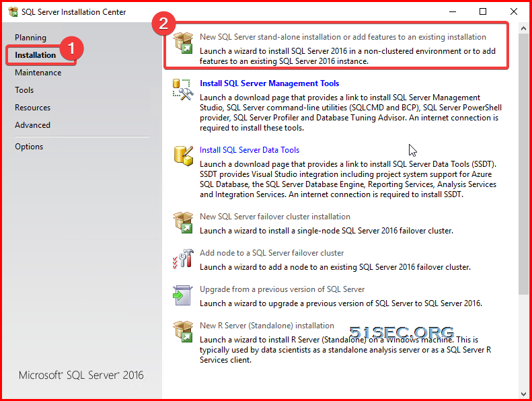Click the text 'Launch a wizard to install a single-node SQL Server 2016 failover cluster.'
This screenshot has height=401, width=532.
326,231
